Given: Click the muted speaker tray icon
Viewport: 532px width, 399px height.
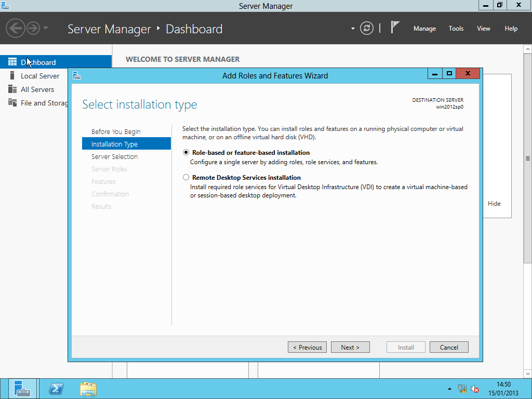Looking at the screenshot, I should (x=474, y=389).
